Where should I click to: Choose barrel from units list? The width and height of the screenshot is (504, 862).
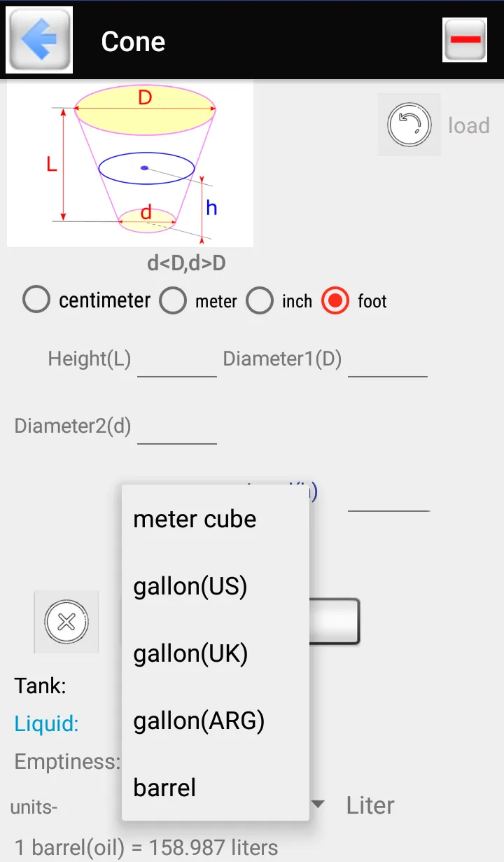[216, 788]
